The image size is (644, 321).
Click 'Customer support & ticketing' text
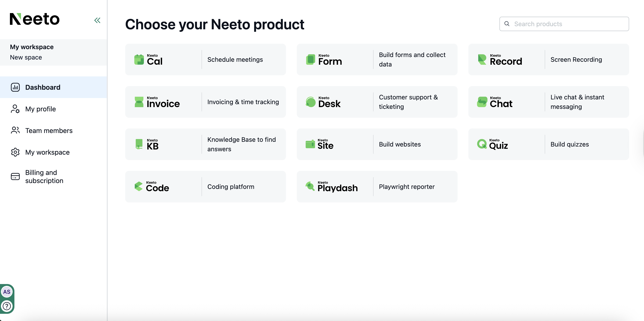pos(408,102)
